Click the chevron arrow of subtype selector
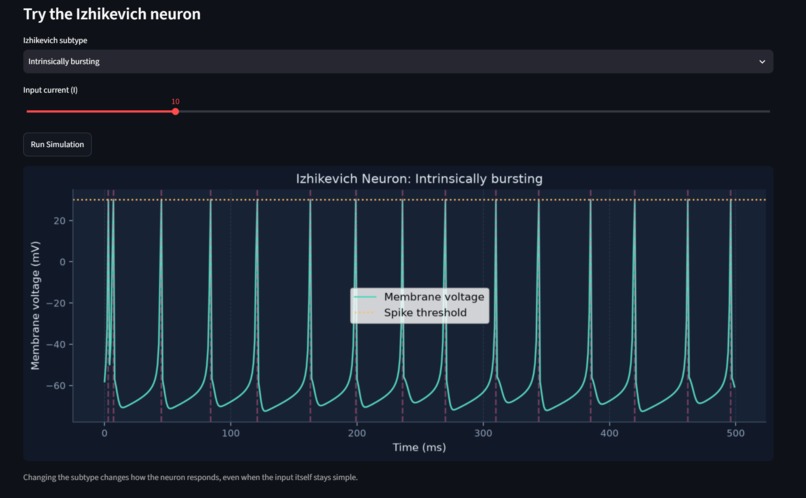The width and height of the screenshot is (806, 498). click(x=762, y=62)
